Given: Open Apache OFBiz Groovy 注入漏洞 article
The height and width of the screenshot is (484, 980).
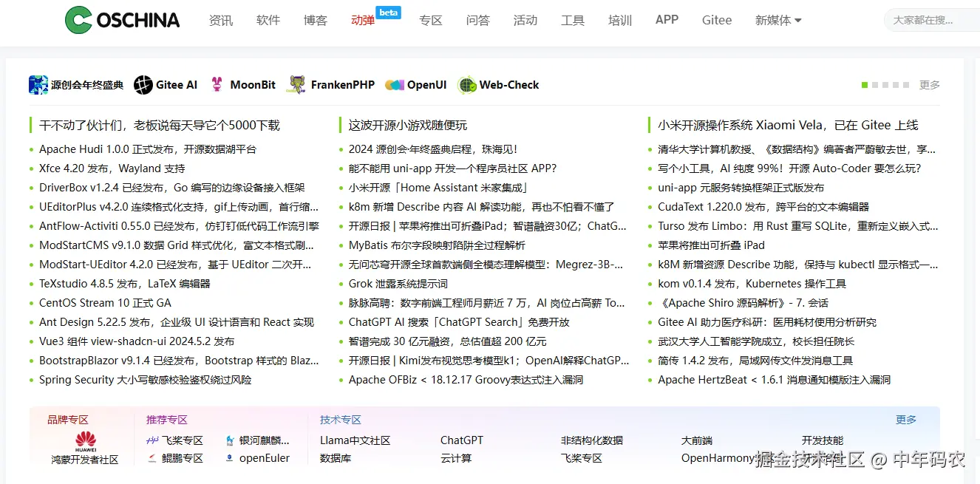Looking at the screenshot, I should click(466, 380).
